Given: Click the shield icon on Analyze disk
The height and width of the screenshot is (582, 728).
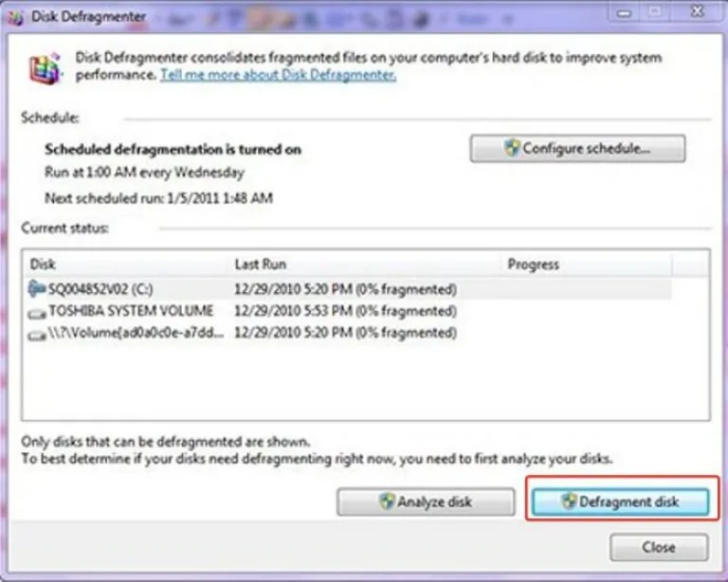Looking at the screenshot, I should click(387, 501).
